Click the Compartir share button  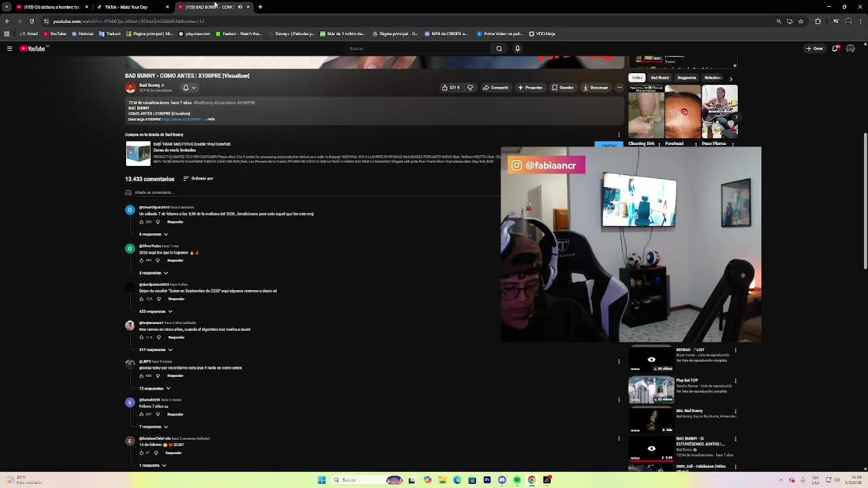tap(496, 87)
